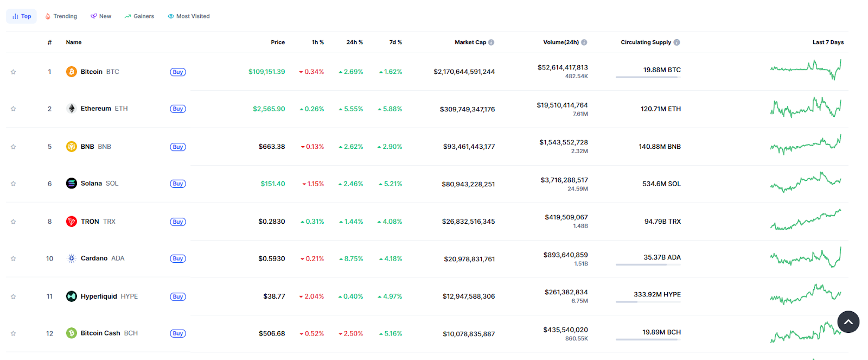
Task: Click Bitcoin's circulating supply progress bar
Action: (x=648, y=78)
